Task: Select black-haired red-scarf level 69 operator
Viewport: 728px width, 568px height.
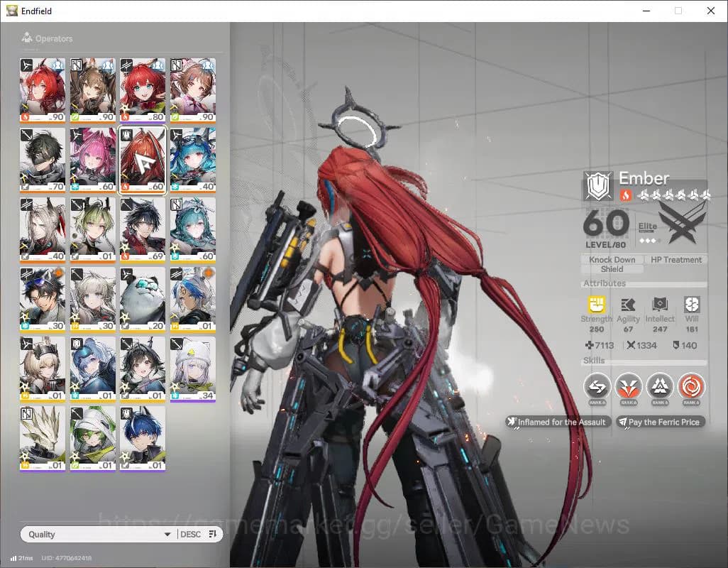Action: point(143,229)
